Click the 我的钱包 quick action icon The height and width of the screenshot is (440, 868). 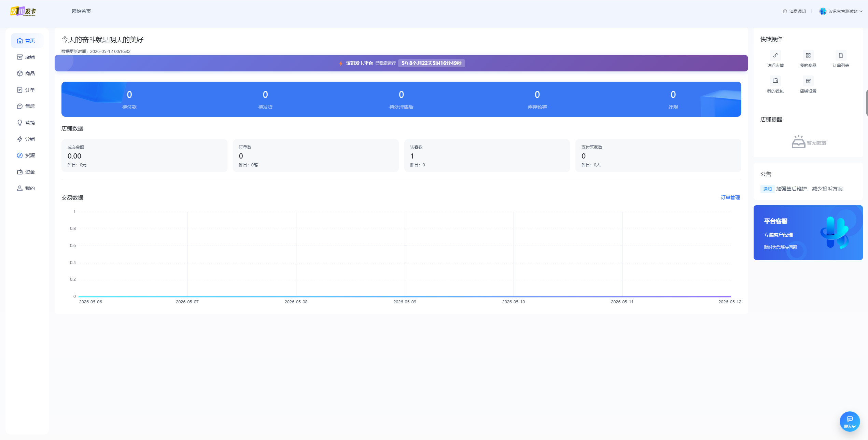[775, 81]
